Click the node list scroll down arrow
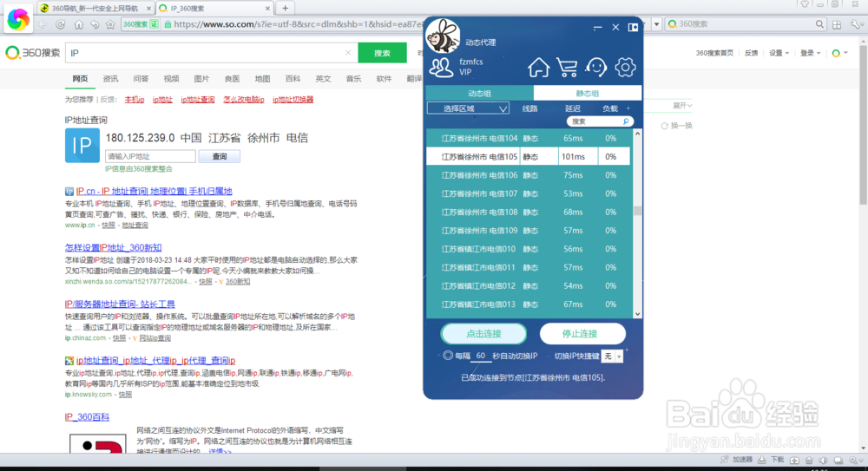868x471 pixels. [x=638, y=314]
